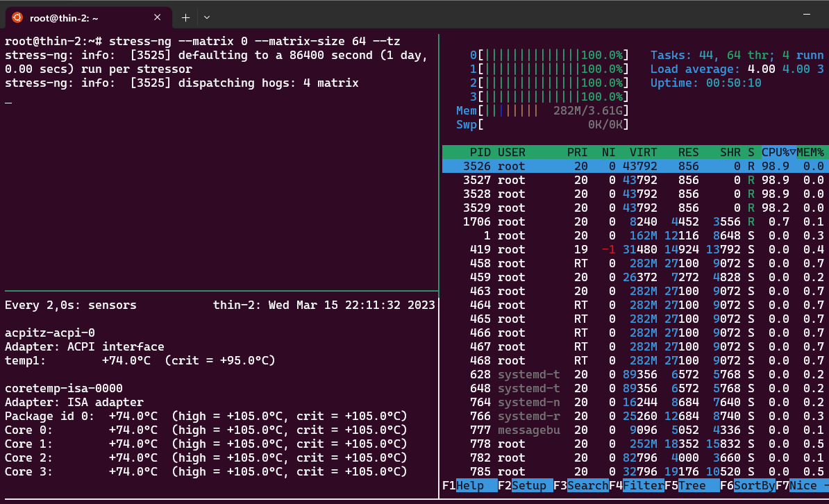
Task: Click the Core 0 temperature line
Action: (206, 430)
